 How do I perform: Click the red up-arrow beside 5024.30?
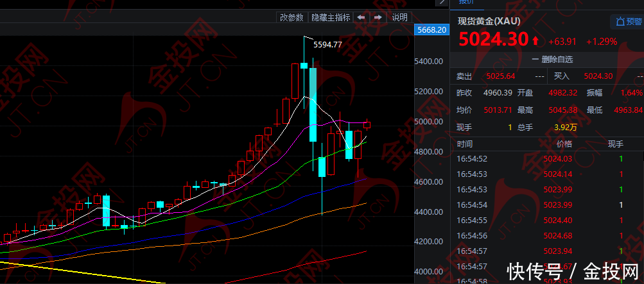(535, 41)
